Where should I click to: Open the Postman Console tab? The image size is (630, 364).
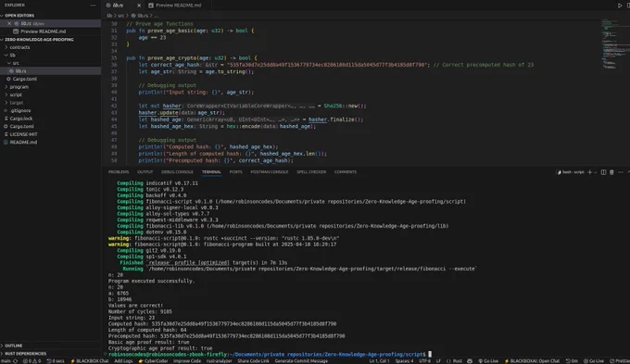point(270,172)
